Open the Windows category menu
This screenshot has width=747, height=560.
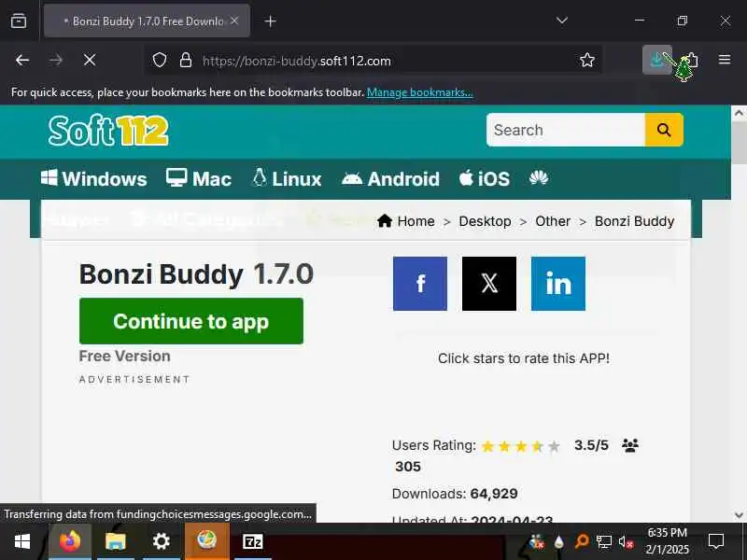[94, 179]
